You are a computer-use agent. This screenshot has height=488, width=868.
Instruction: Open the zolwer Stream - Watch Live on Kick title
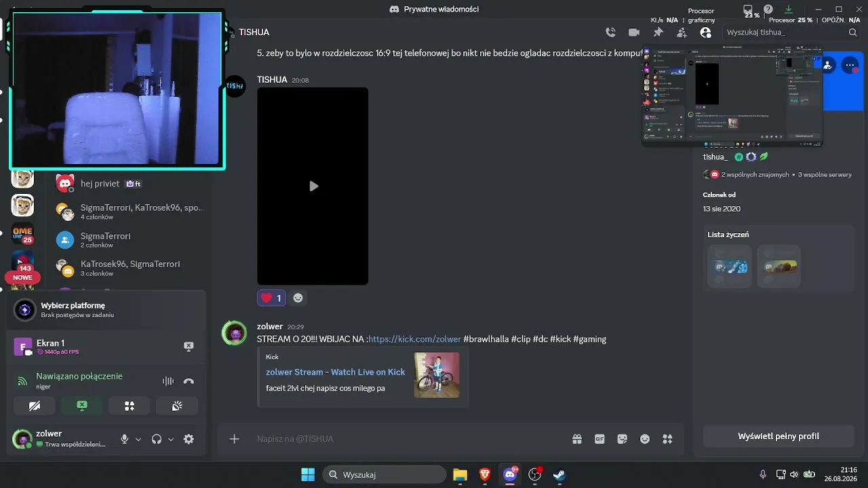335,372
